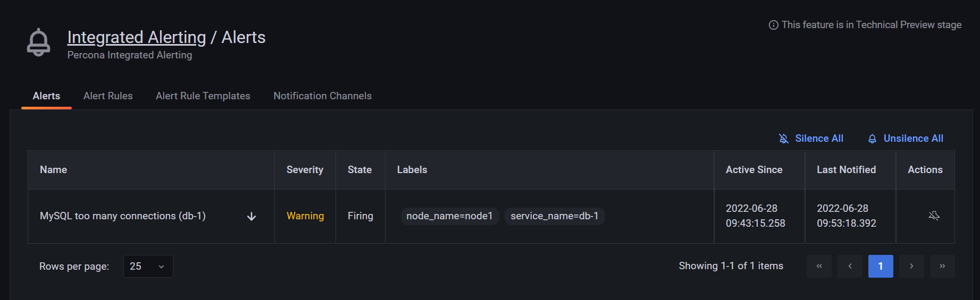Click the alerting bell icon in header
This screenshot has width=980, height=300.
tap(38, 42)
